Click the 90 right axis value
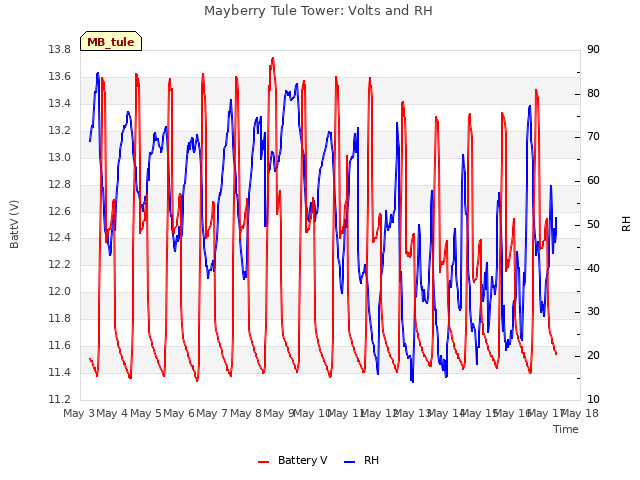The height and width of the screenshot is (480, 640). [593, 50]
